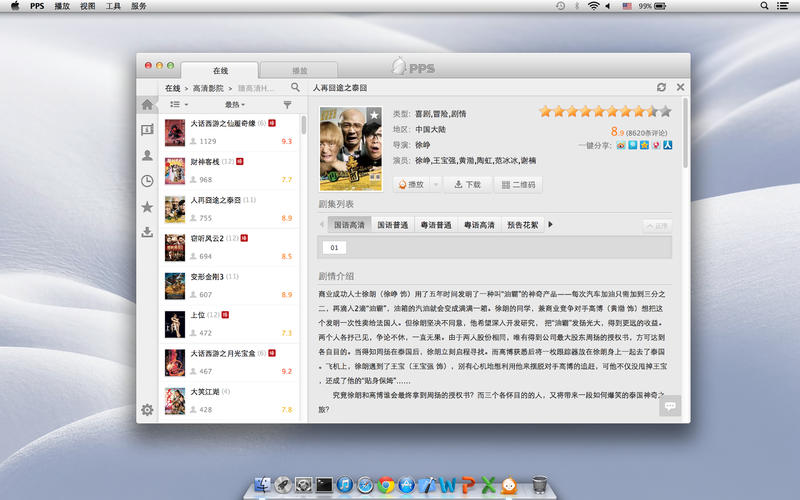
Task: Switch to the 在线 tab
Action: pos(220,70)
